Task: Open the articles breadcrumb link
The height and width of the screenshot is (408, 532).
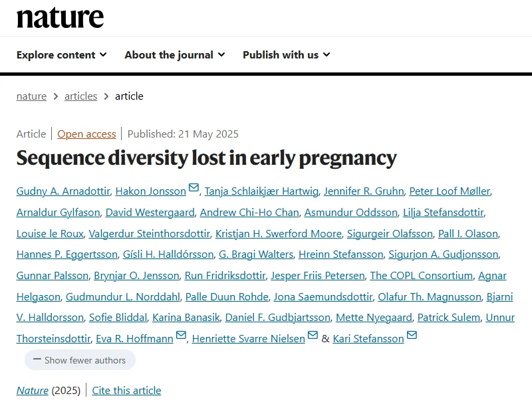Action: [80, 96]
